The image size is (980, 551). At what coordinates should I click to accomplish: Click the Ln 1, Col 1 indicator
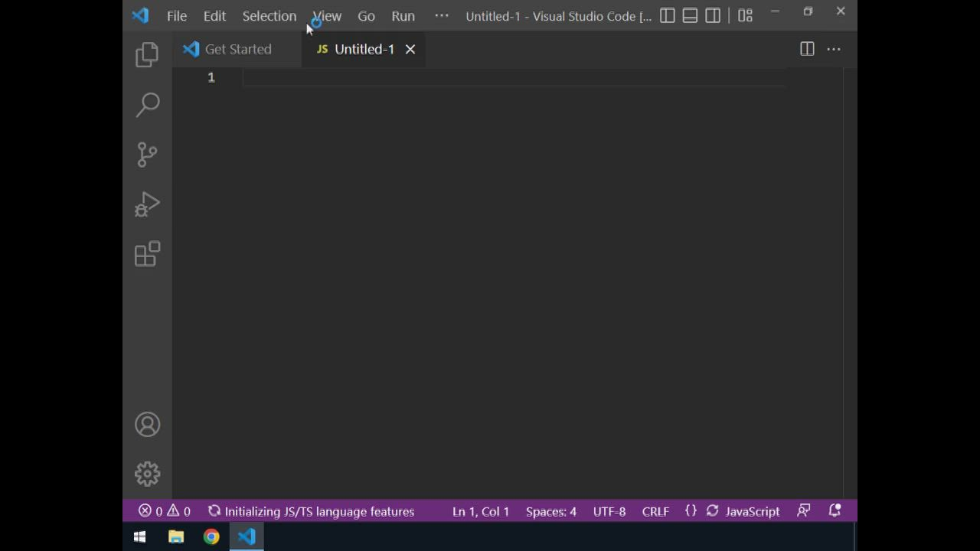coord(481,511)
